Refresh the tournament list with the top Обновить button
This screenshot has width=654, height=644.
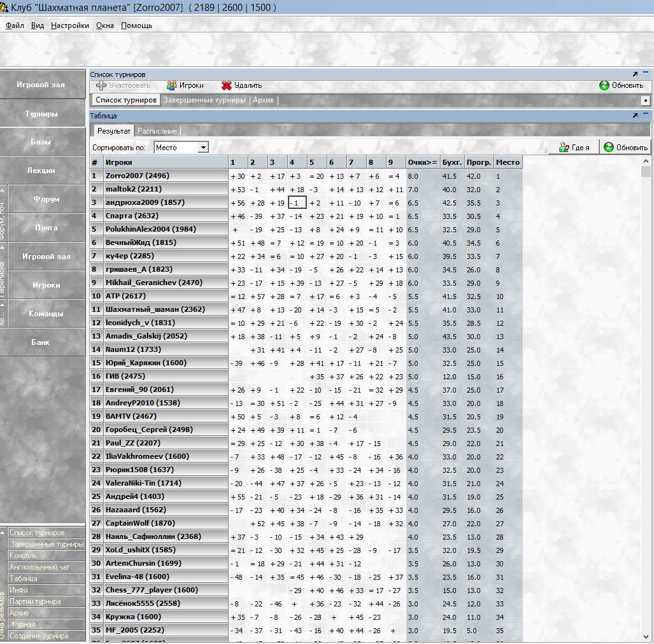(x=622, y=85)
